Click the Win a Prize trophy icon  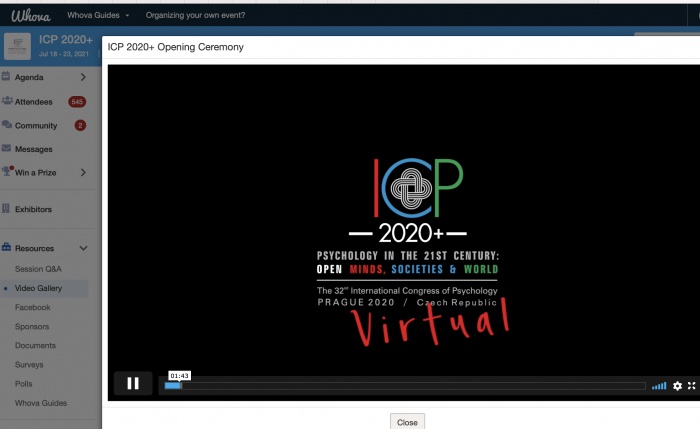(x=6, y=171)
